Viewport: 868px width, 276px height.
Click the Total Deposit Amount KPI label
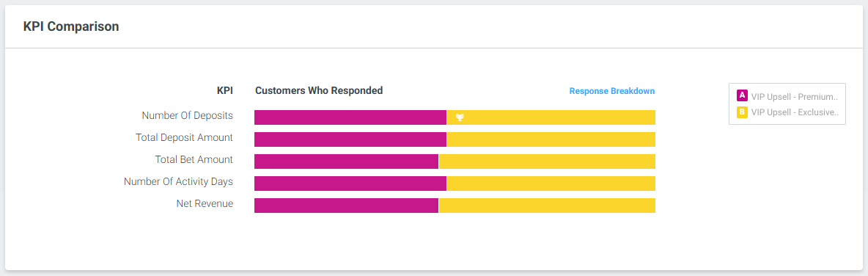(x=184, y=137)
